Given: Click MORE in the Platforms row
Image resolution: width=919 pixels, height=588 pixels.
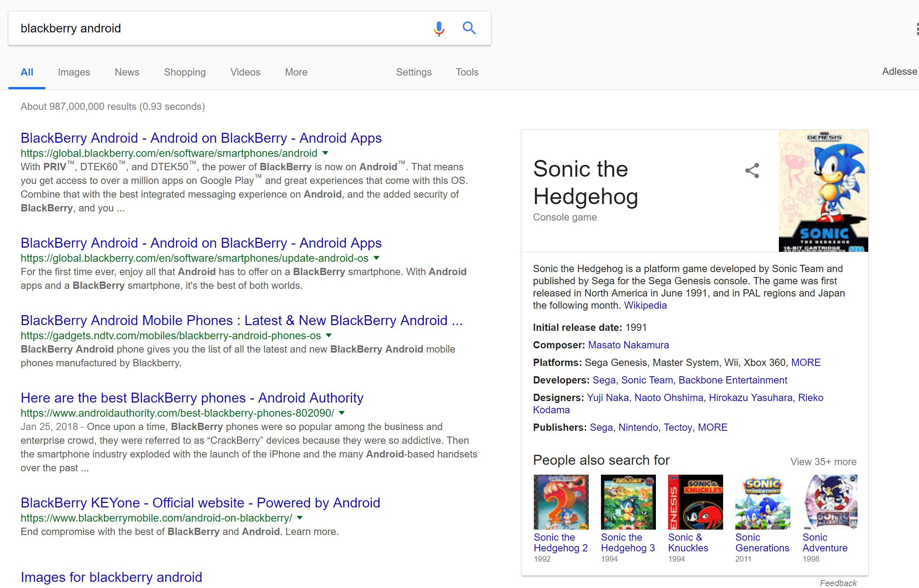Looking at the screenshot, I should (806, 362).
